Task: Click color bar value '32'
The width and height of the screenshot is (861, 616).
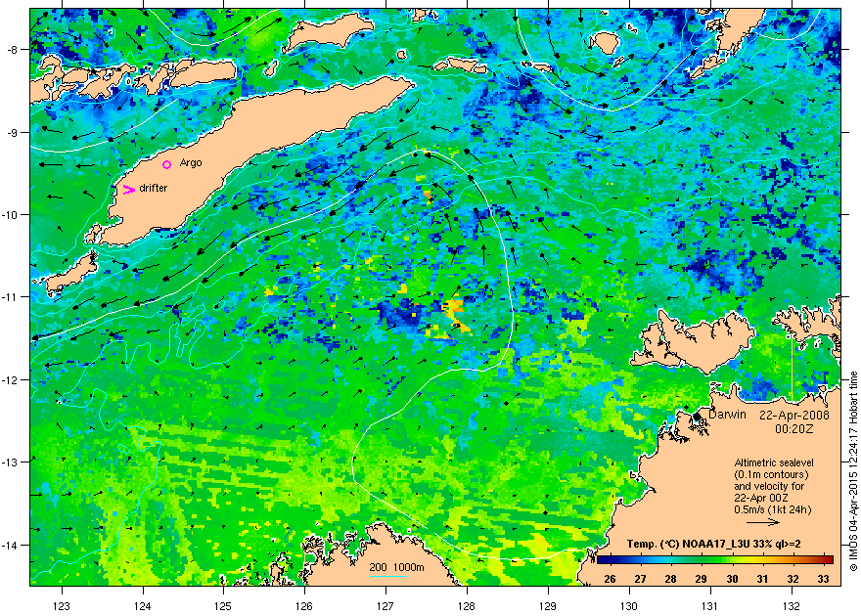Action: (793, 579)
